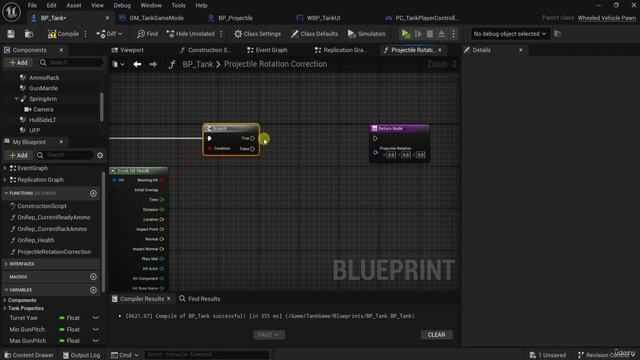Open compile options three-dot menu

click(86, 34)
